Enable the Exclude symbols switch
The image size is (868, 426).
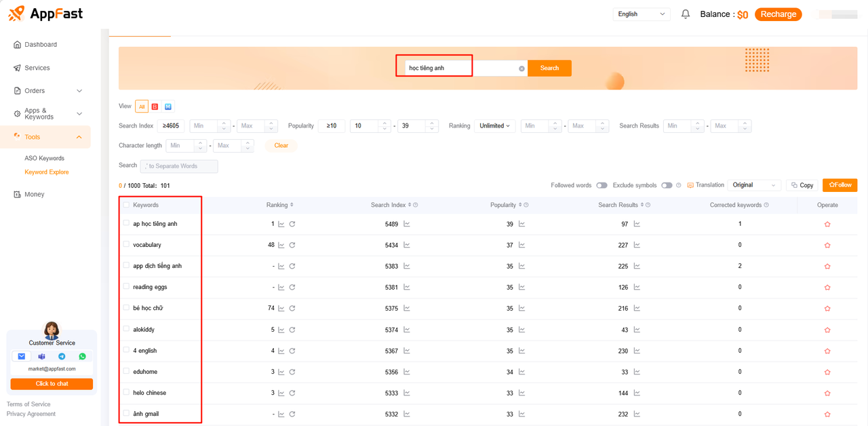(x=667, y=185)
